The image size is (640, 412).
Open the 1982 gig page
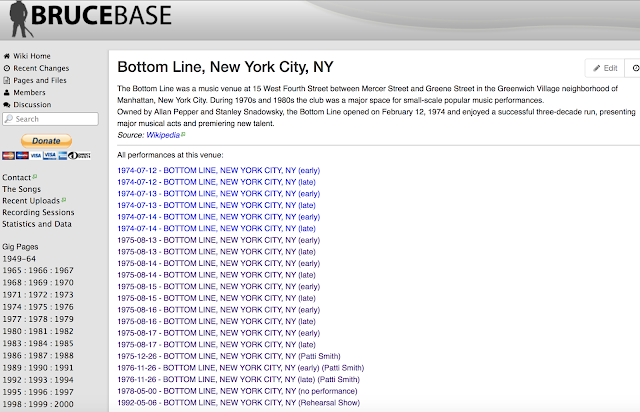pyautogui.click(x=64, y=332)
